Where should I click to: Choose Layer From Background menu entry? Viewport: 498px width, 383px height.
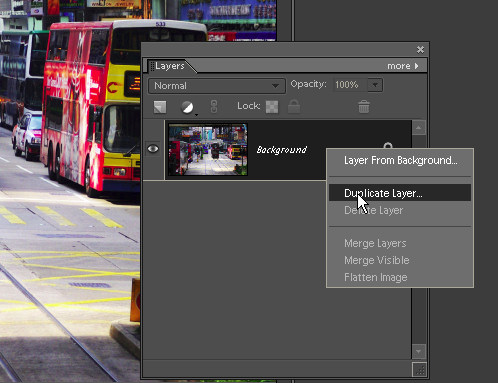(400, 160)
